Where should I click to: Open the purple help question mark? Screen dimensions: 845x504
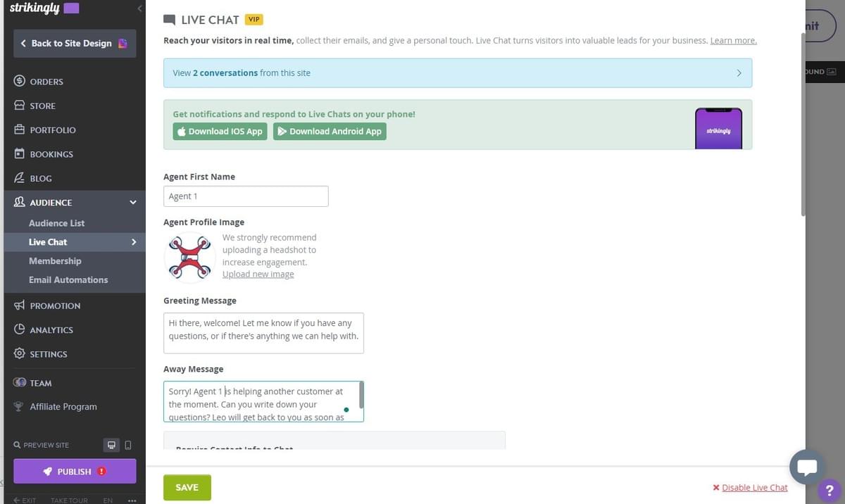tap(830, 490)
